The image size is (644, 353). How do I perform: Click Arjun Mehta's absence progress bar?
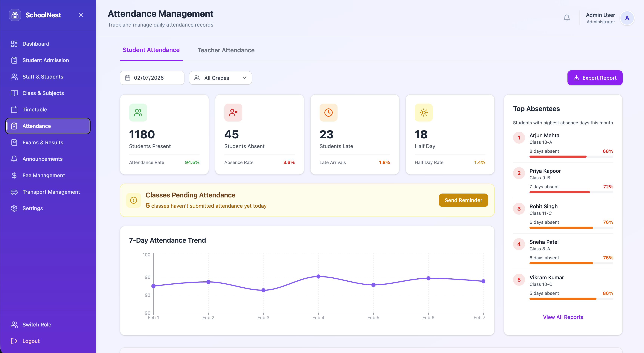coord(571,157)
